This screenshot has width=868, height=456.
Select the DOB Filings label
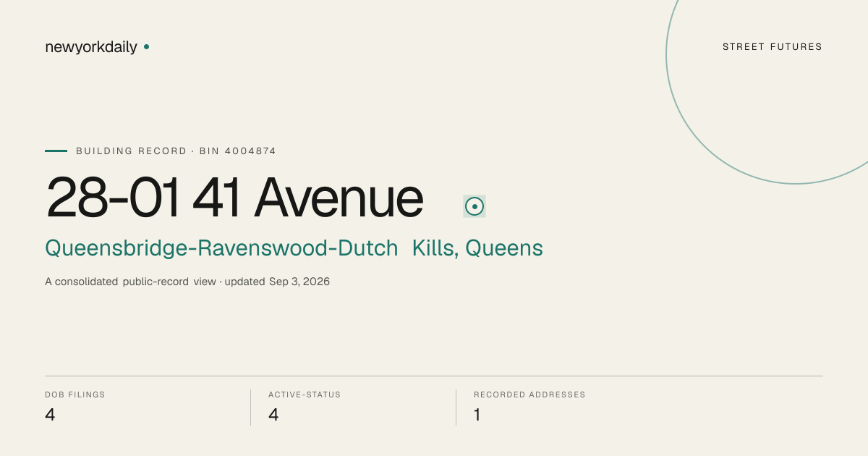coord(75,395)
